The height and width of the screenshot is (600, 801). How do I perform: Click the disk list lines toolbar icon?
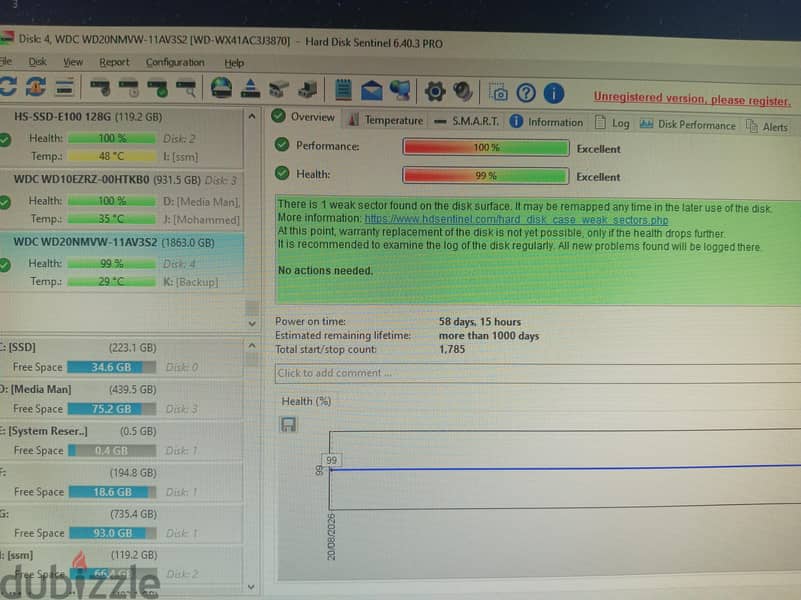click(x=65, y=87)
